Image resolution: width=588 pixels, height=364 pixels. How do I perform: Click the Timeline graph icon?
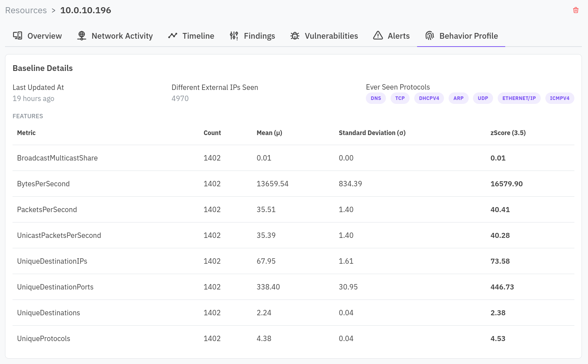(173, 35)
